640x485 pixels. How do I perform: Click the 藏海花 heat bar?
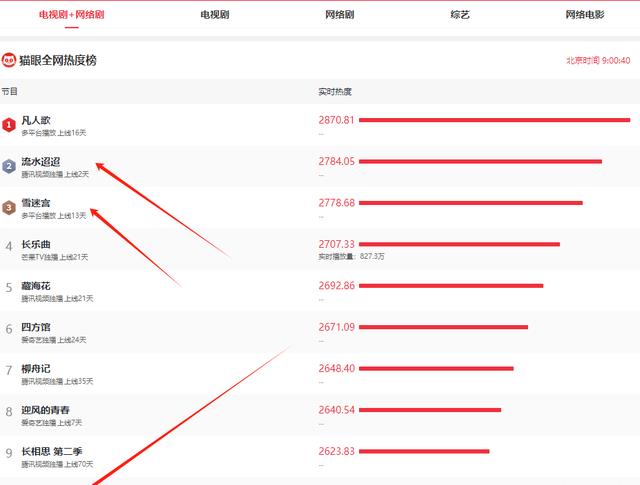coord(451,285)
